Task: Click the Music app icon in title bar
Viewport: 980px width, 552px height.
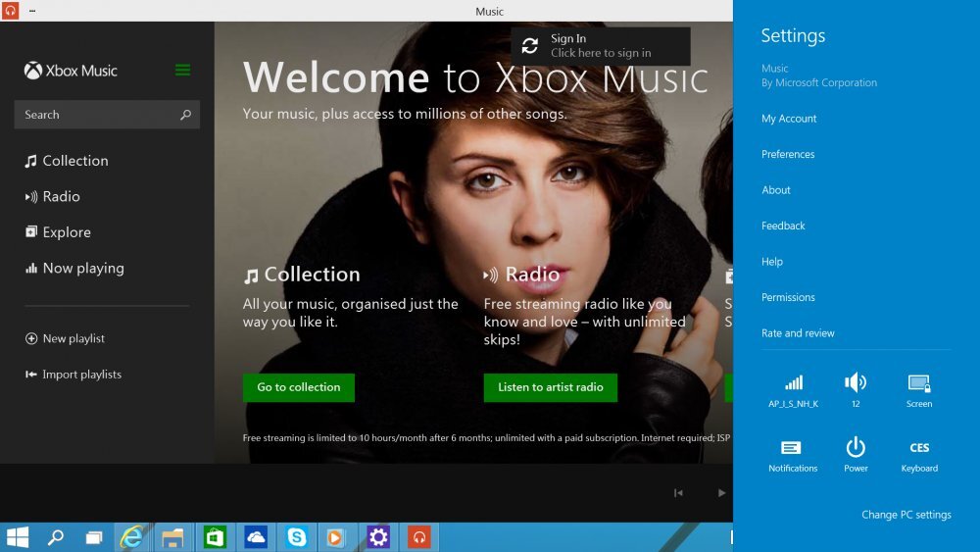Action: (x=11, y=11)
